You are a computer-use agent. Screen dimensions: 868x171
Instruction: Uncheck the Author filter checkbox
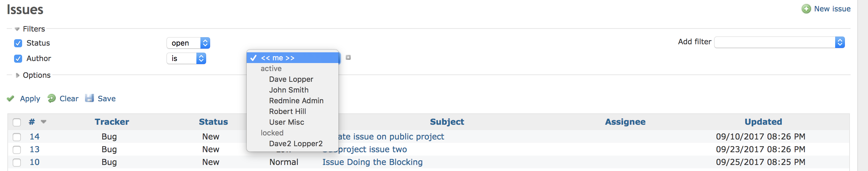[x=18, y=59]
